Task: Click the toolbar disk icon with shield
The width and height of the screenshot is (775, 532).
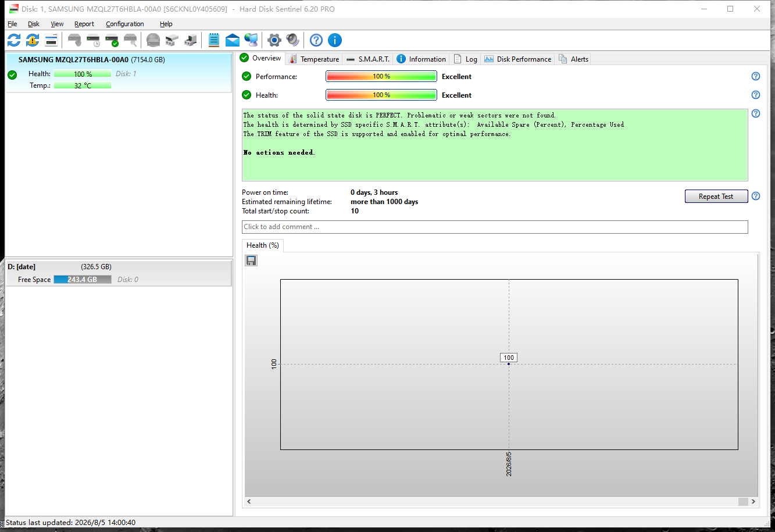Action: click(x=74, y=40)
